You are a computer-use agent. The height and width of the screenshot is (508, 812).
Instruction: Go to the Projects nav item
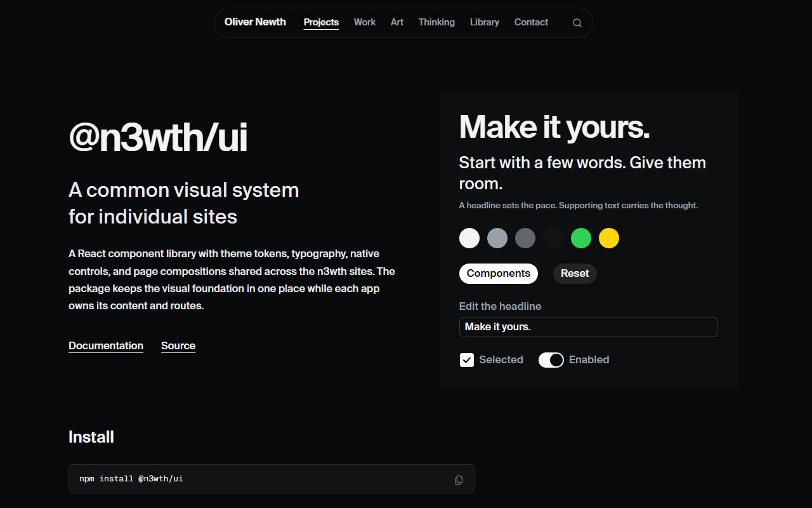pyautogui.click(x=321, y=22)
